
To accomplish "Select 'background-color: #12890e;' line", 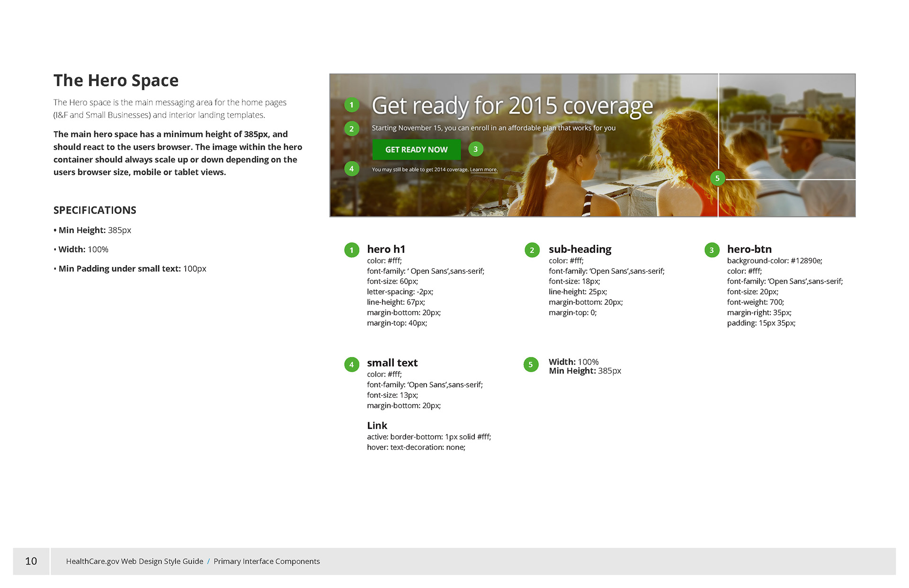I will tap(775, 260).
